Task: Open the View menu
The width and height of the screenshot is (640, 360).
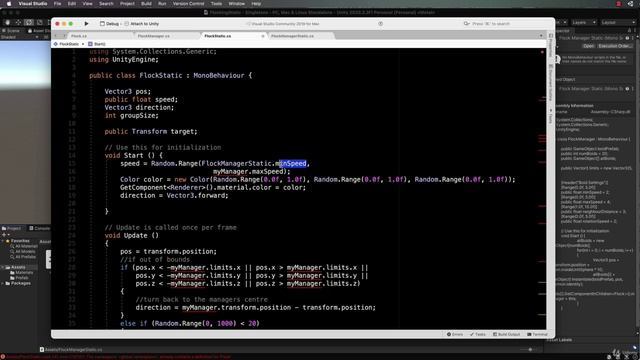Action: click(87, 4)
